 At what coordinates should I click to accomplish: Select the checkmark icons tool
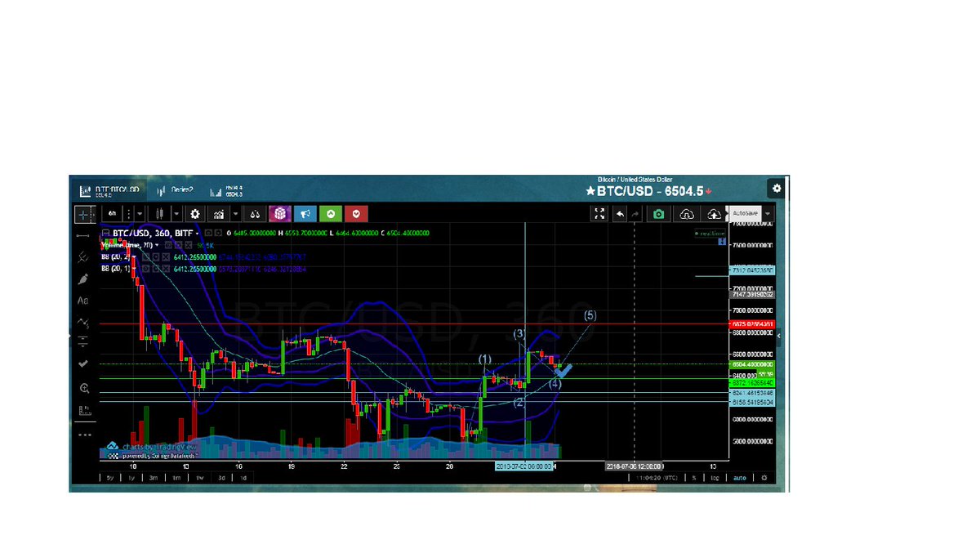click(83, 363)
